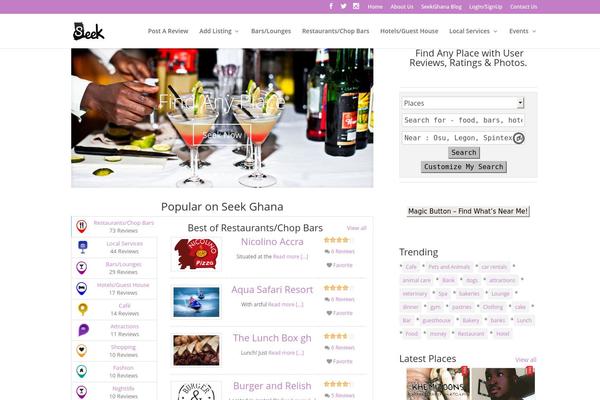Viewport: 600px width, 400px height.
Task: Focus the Search for food, bars field
Action: pos(463,120)
